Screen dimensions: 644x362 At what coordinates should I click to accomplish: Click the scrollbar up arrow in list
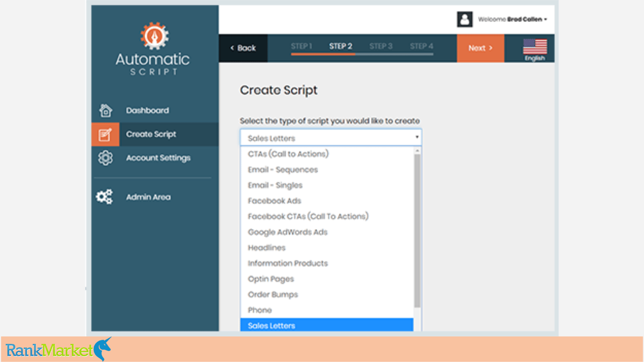[x=417, y=150]
